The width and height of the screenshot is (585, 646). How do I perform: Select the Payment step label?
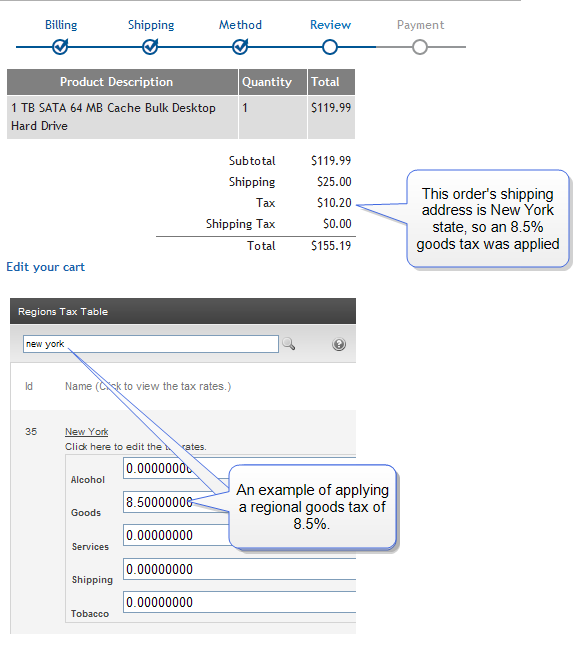click(421, 25)
